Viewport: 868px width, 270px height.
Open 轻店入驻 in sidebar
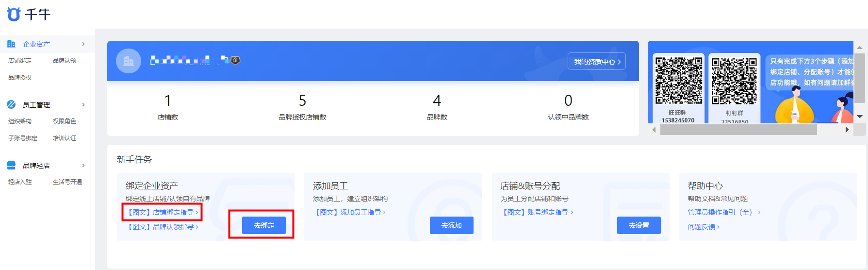coord(20,182)
